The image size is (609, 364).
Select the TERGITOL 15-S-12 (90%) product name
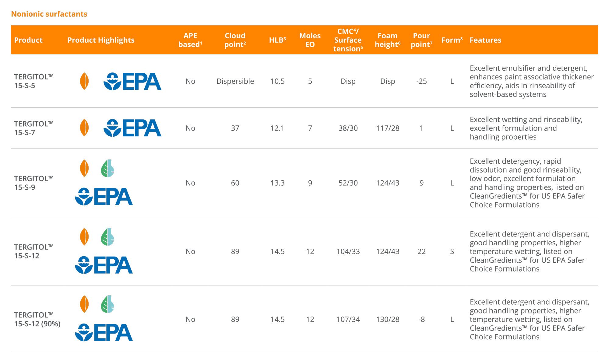click(37, 319)
